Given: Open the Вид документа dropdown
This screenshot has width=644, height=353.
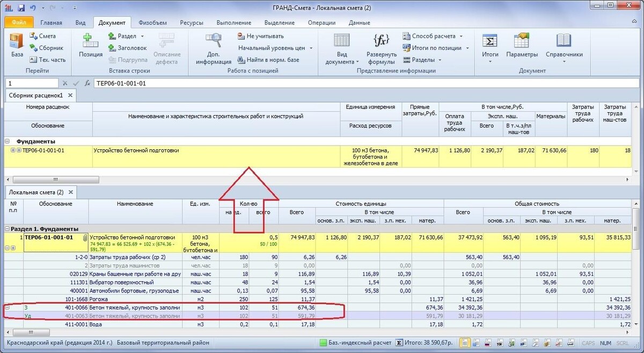Looking at the screenshot, I should coord(342,48).
